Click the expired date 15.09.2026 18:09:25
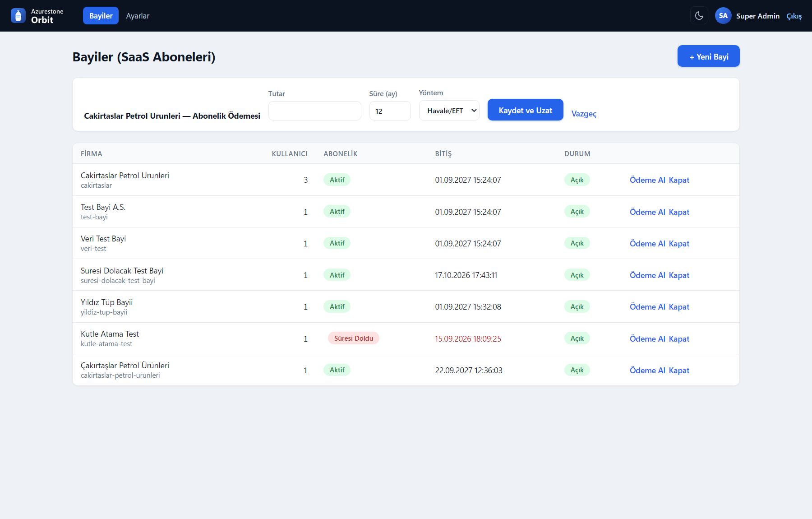812x519 pixels. coord(468,339)
